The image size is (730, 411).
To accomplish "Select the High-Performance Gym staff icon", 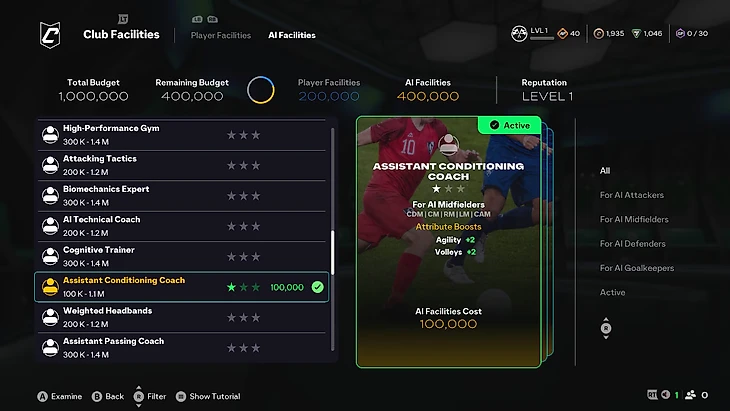I will pyautogui.click(x=50, y=135).
